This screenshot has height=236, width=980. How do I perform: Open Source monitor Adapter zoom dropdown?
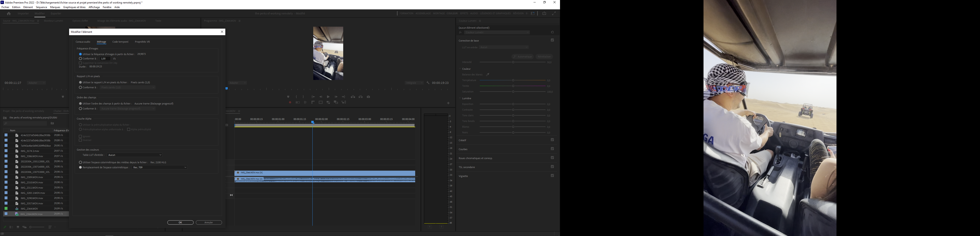tap(37, 83)
